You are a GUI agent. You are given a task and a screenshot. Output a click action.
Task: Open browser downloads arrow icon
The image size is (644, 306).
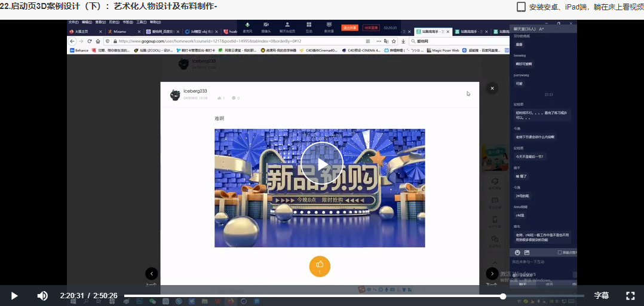pos(403,41)
